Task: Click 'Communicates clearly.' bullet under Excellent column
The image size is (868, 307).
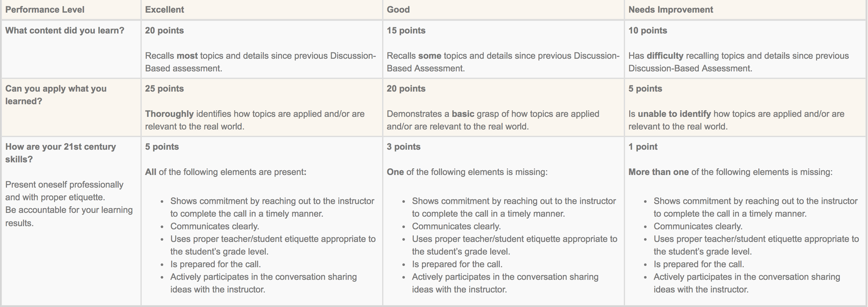Action: 215,226
